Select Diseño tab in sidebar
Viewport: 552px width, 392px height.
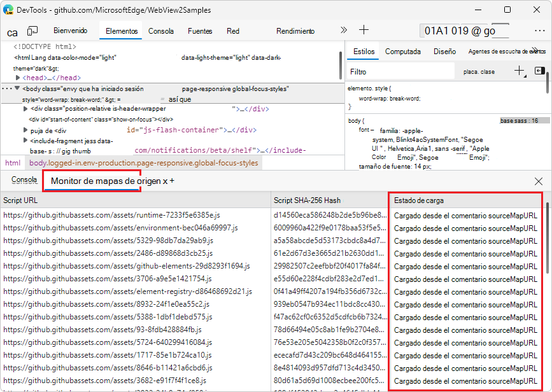pos(444,52)
